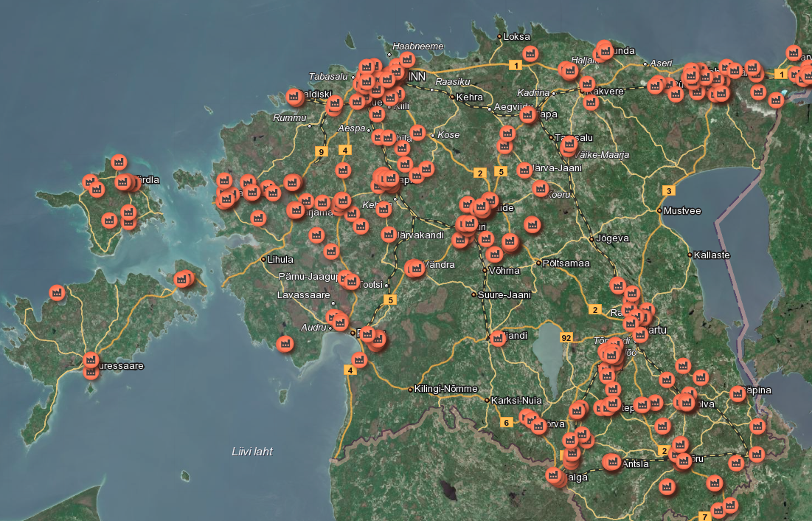
Task: Click the Liivi laht gulf label
Action: point(252,452)
